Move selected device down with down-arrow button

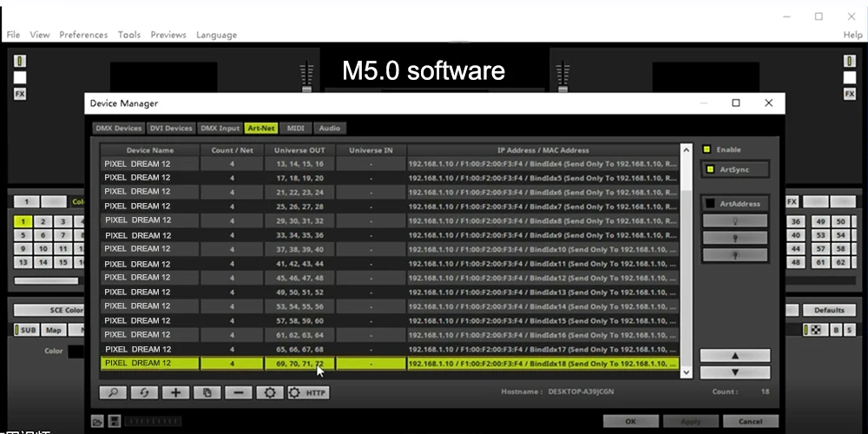tap(735, 372)
